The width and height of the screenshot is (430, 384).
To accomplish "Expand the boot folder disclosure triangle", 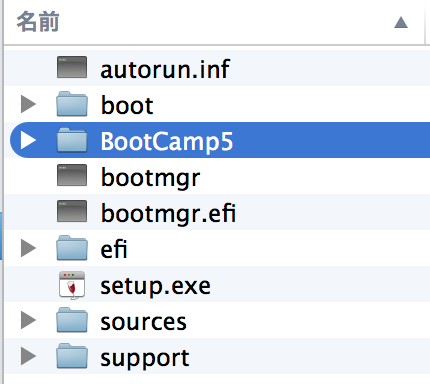I will pyautogui.click(x=28, y=104).
